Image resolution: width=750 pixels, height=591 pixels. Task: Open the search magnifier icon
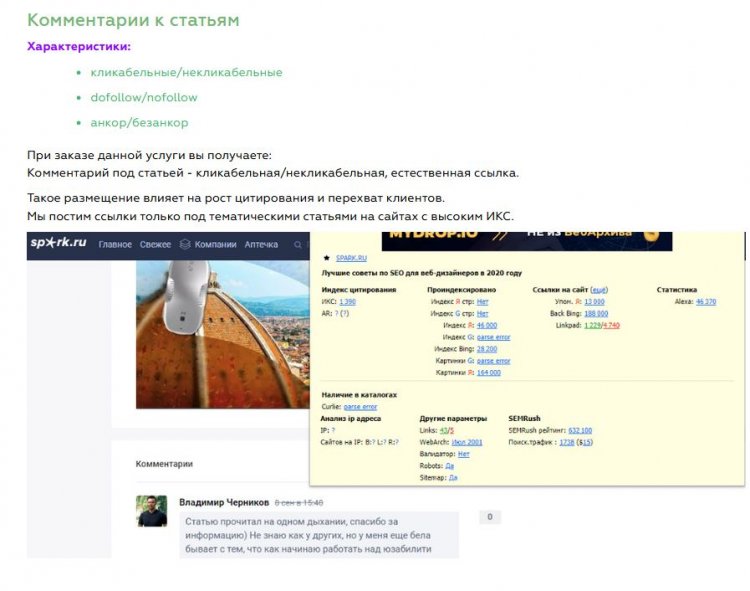coord(298,245)
